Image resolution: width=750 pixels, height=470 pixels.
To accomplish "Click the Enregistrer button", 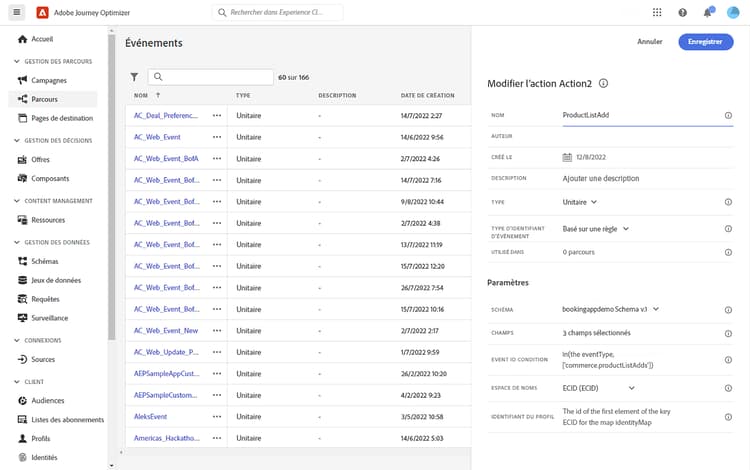I will point(705,42).
